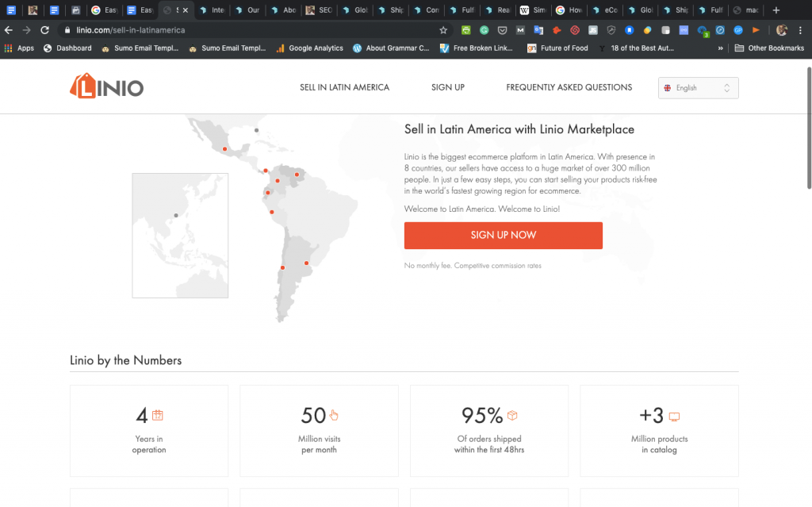Open the orange play-arrow extension
Image resolution: width=812 pixels, height=507 pixels.
pos(756,30)
